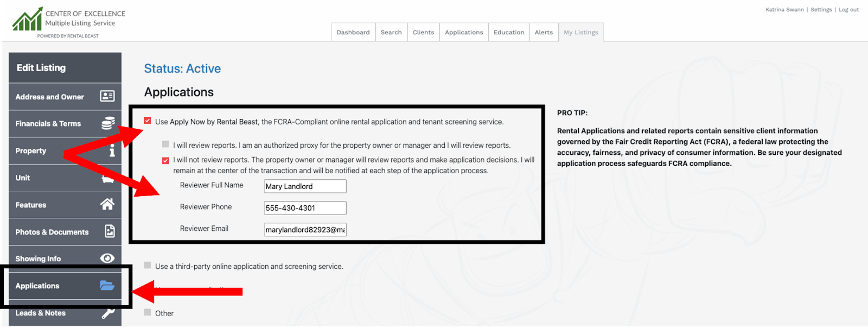
Task: Click into the Reviewer Phone field
Action: pos(305,208)
